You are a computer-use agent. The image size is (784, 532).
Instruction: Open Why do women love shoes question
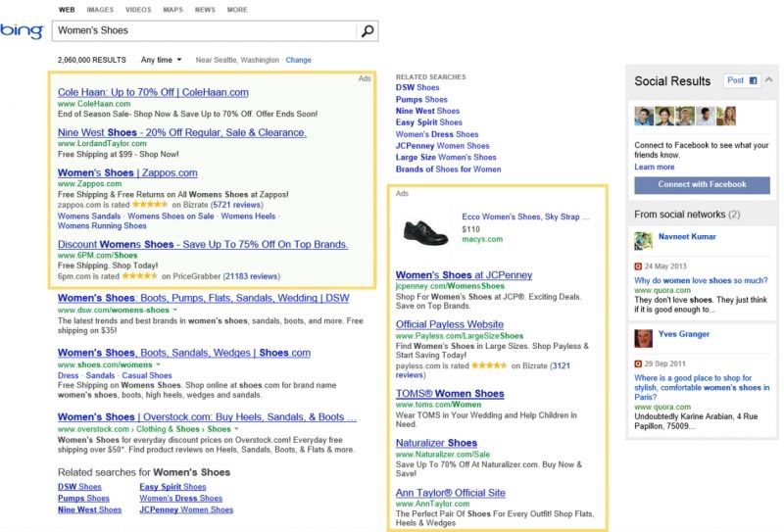click(x=701, y=281)
